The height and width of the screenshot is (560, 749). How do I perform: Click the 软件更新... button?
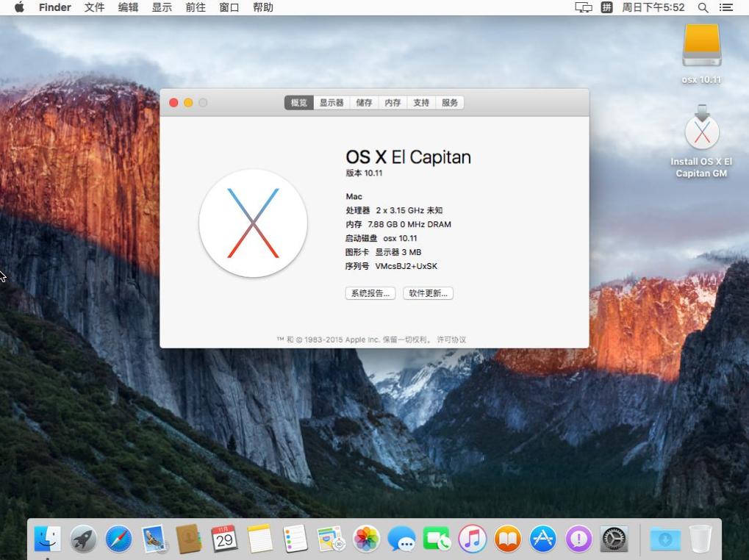[428, 293]
